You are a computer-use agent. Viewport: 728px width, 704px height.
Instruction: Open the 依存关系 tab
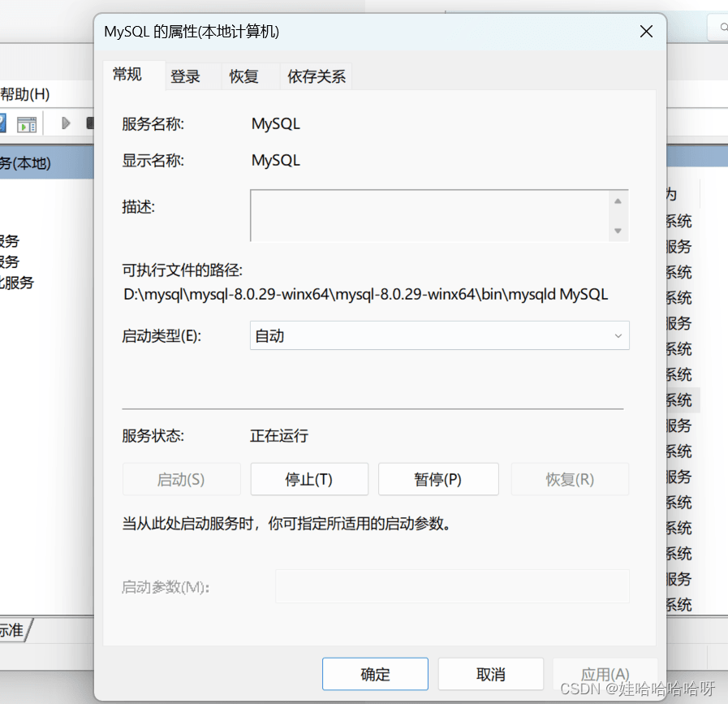317,76
